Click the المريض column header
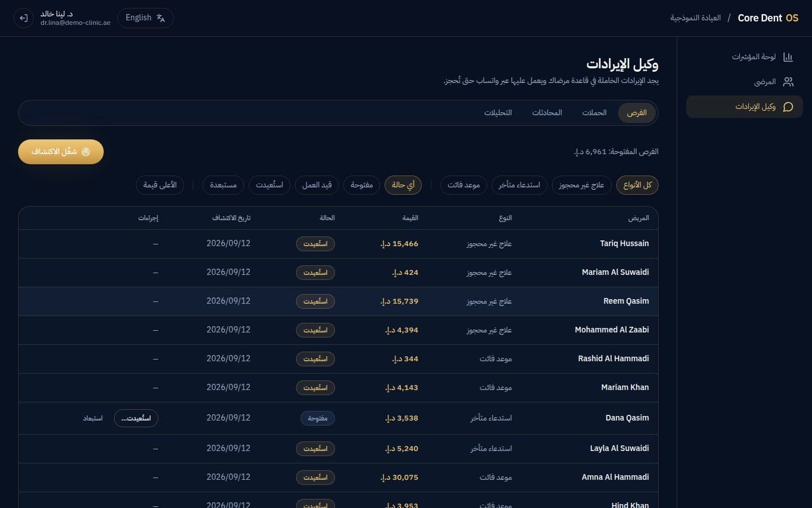This screenshot has width=812, height=508. click(638, 218)
